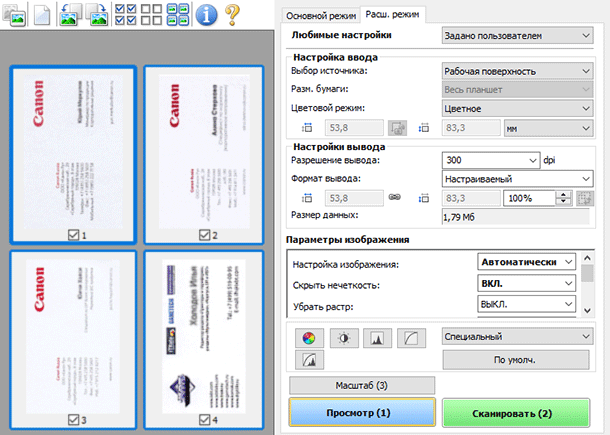Image resolution: width=610 pixels, height=435 pixels.
Task: Click the blank page clear icon
Action: pyautogui.click(x=42, y=15)
